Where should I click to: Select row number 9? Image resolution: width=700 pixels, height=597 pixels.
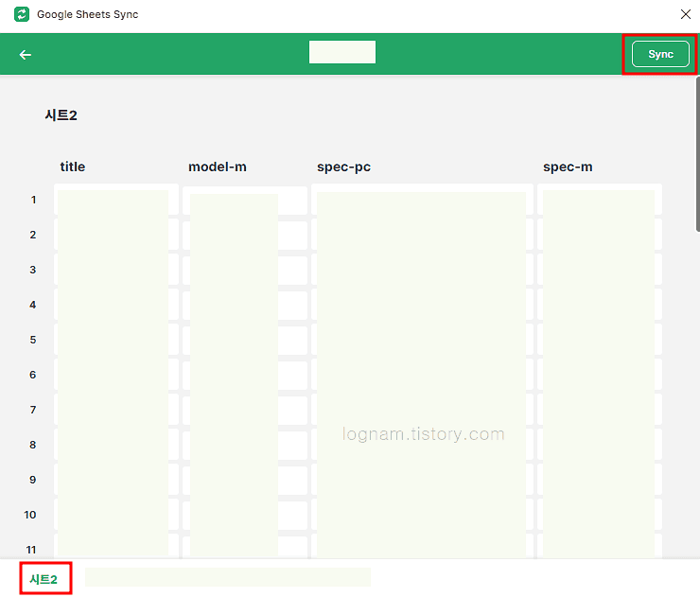[x=33, y=480]
